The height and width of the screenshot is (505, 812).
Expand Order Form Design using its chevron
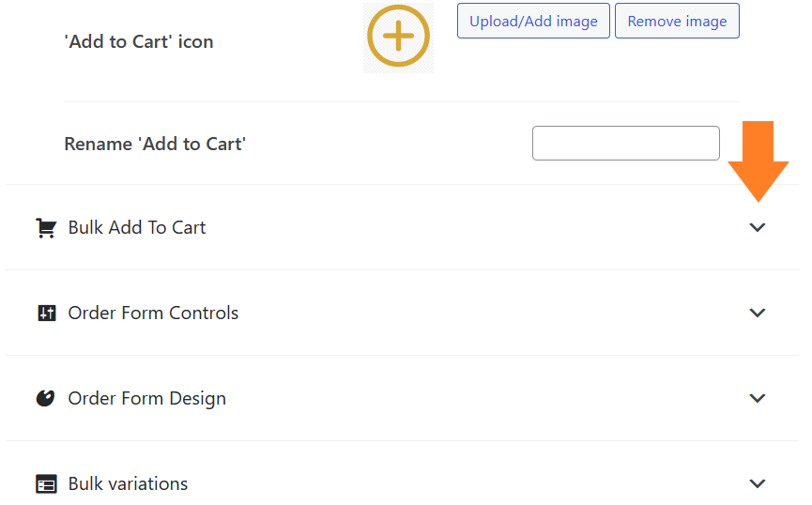click(758, 398)
